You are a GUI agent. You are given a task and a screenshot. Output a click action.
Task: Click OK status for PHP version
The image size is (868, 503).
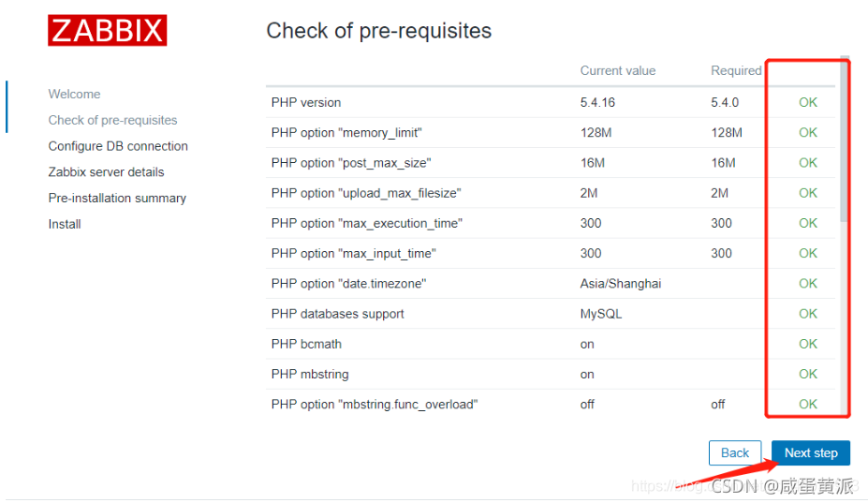pyautogui.click(x=808, y=102)
